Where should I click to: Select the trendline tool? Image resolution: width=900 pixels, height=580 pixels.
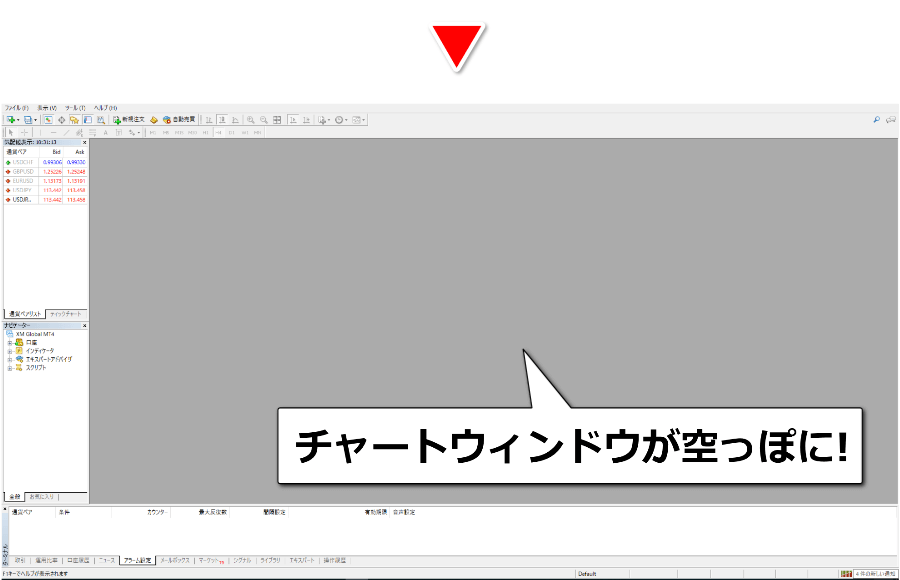coord(67,133)
